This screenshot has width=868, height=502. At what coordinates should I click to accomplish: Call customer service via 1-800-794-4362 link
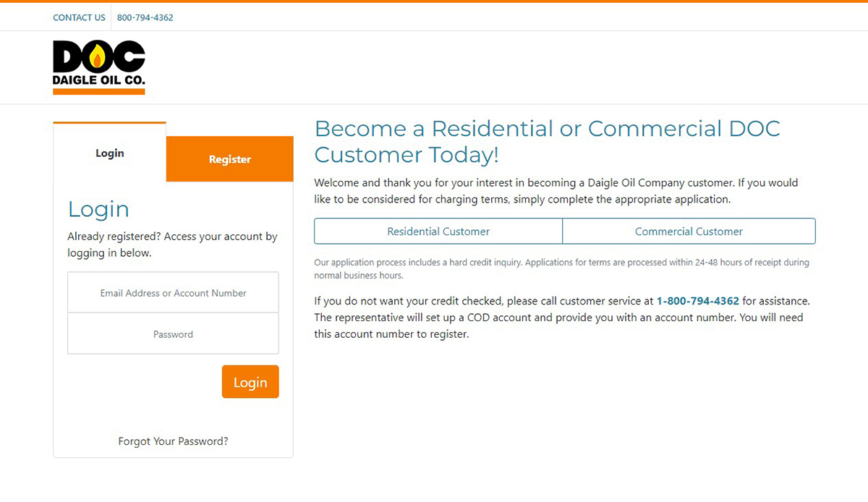698,301
